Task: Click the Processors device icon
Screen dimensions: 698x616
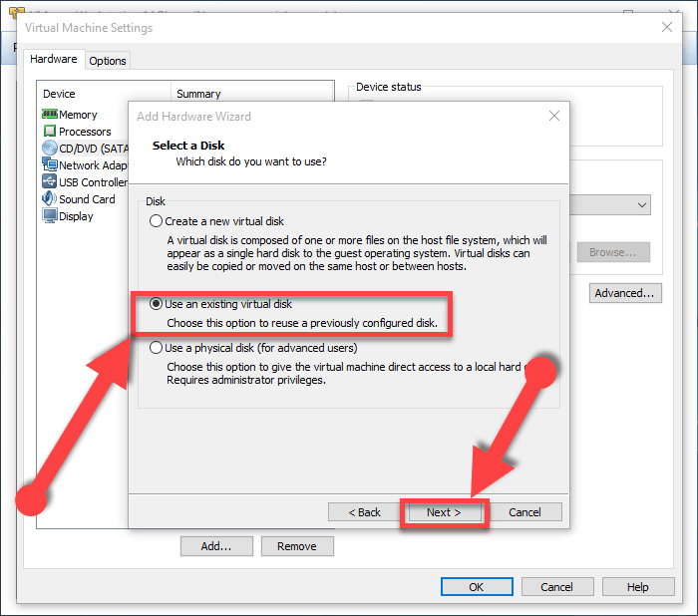Action: (x=50, y=132)
